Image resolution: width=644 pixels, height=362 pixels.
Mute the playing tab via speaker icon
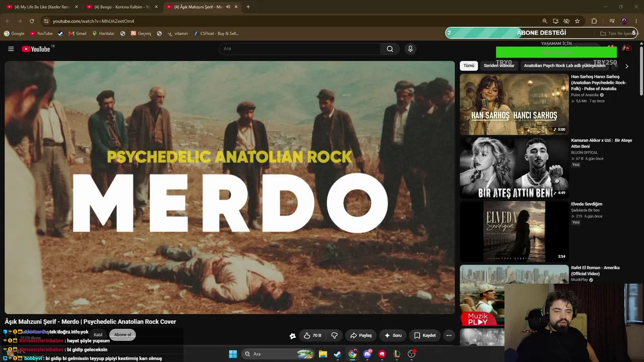coord(228,7)
